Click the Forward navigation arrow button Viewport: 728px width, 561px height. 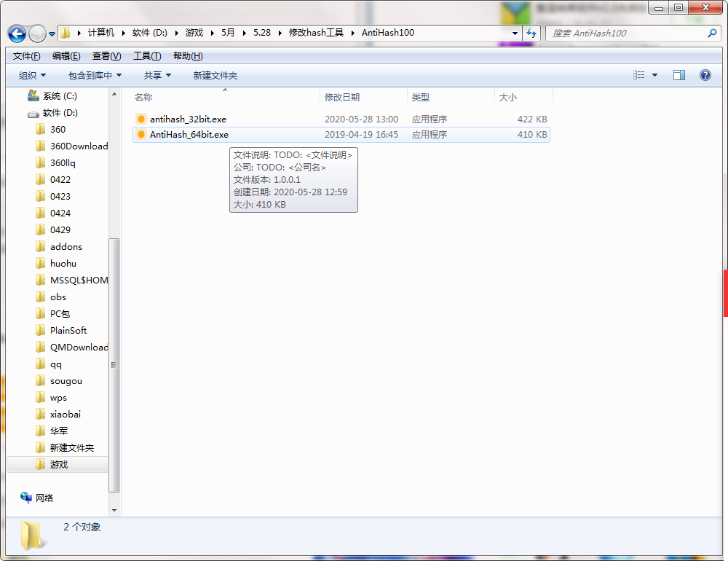[37, 34]
